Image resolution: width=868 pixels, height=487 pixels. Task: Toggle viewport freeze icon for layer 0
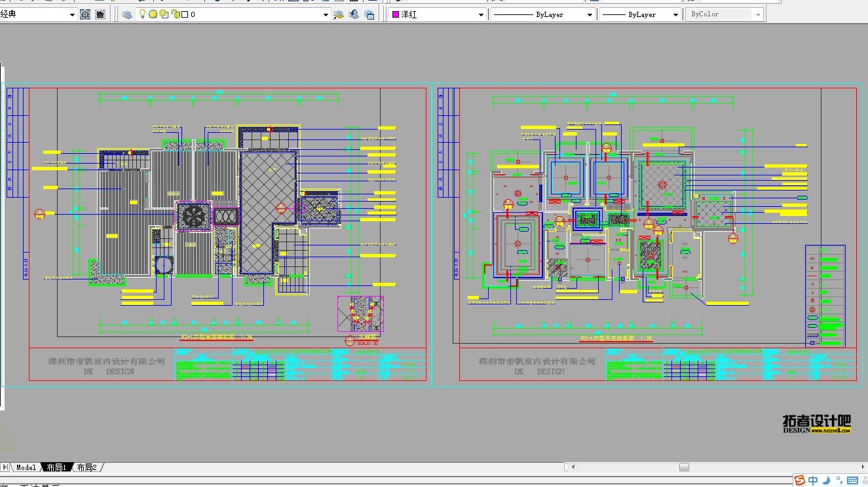pos(164,14)
